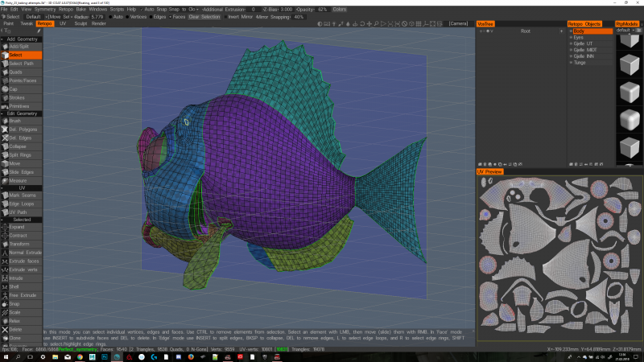Click the Edge Loops tool
The width and height of the screenshot is (644, 362).
click(22, 204)
